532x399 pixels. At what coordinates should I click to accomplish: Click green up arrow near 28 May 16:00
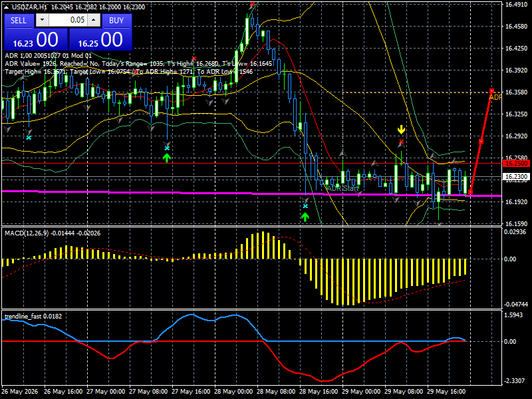[x=305, y=217]
